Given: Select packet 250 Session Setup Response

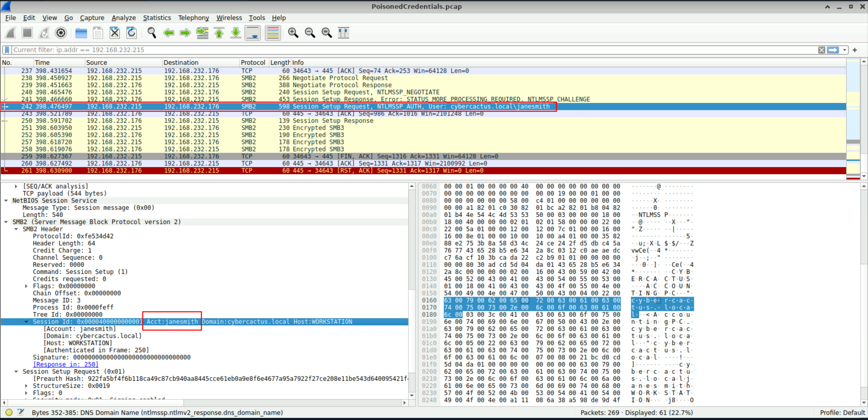Looking at the screenshot, I should click(423, 121).
